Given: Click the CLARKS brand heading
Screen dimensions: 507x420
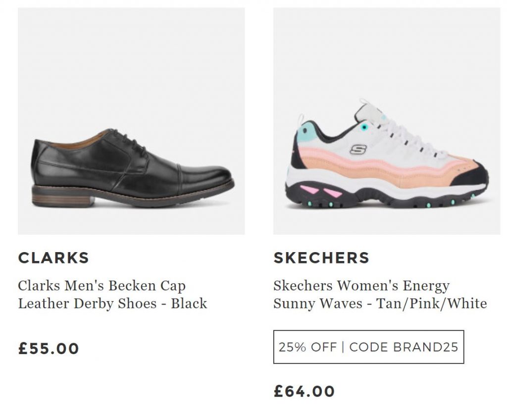Looking at the screenshot, I should pyautogui.click(x=53, y=258).
